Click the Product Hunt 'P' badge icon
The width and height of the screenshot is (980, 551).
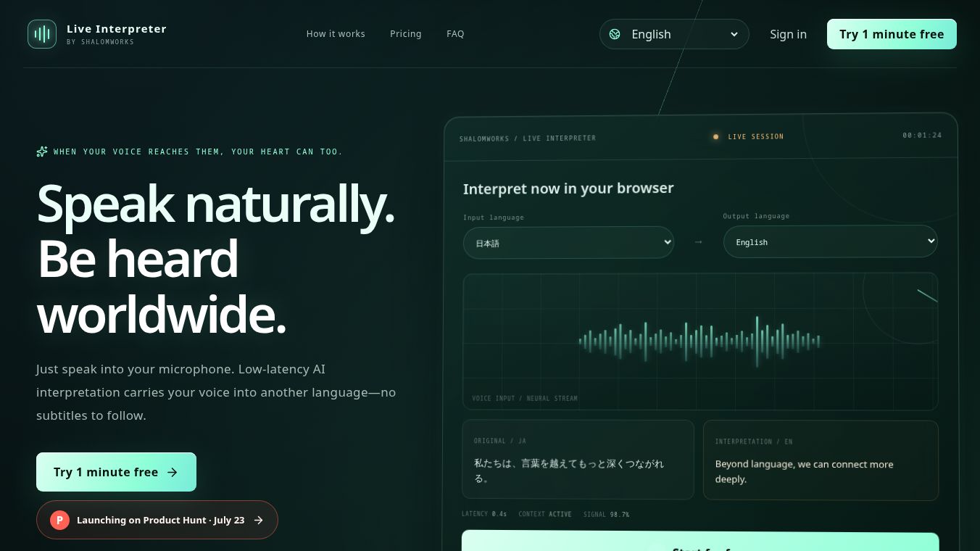[x=59, y=520]
